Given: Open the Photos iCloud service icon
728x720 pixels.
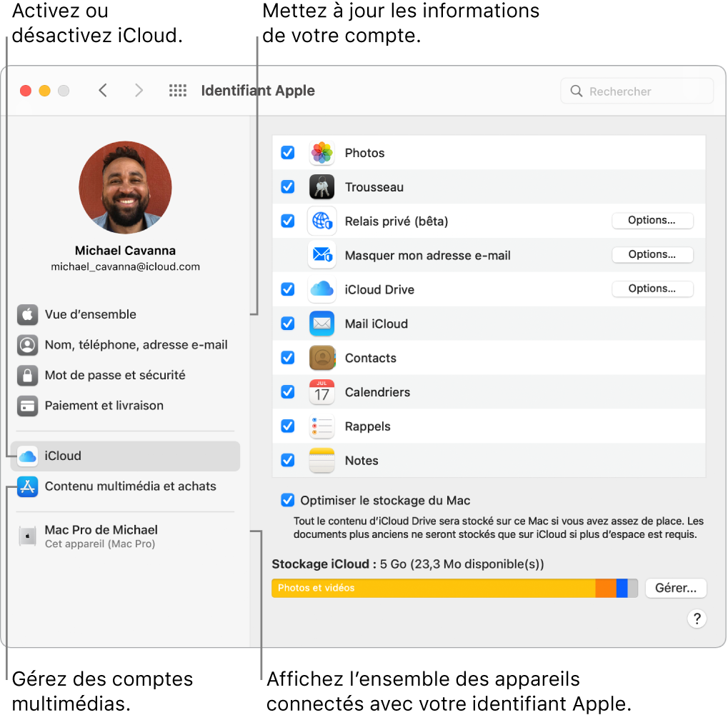Looking at the screenshot, I should [x=321, y=152].
